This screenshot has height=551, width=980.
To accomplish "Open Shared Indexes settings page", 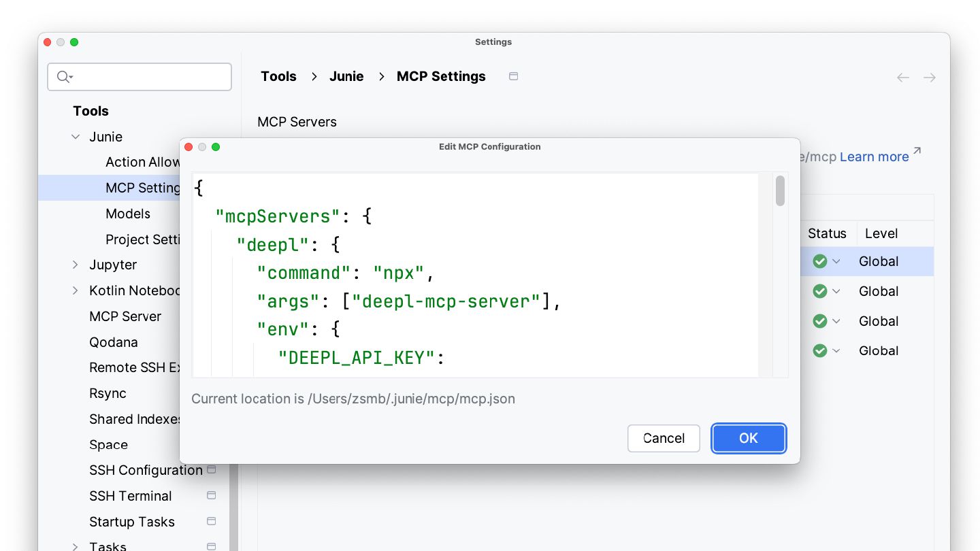I will [134, 419].
